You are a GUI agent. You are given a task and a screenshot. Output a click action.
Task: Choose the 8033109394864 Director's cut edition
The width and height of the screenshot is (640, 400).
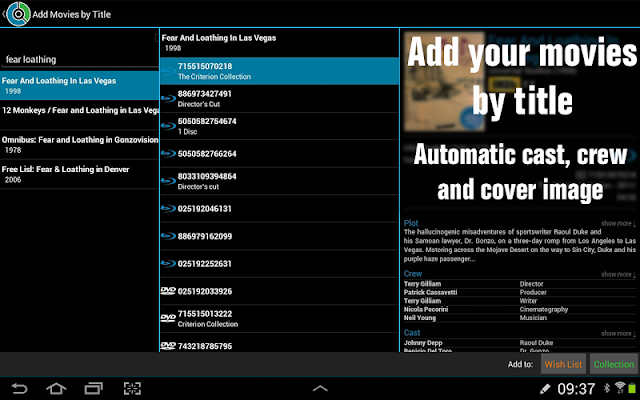pyautogui.click(x=280, y=181)
